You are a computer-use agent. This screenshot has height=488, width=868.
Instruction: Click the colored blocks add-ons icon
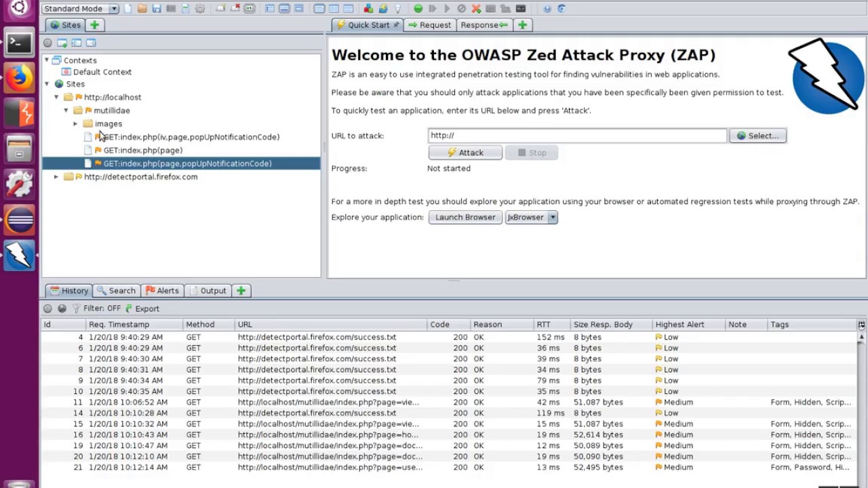pos(368,9)
